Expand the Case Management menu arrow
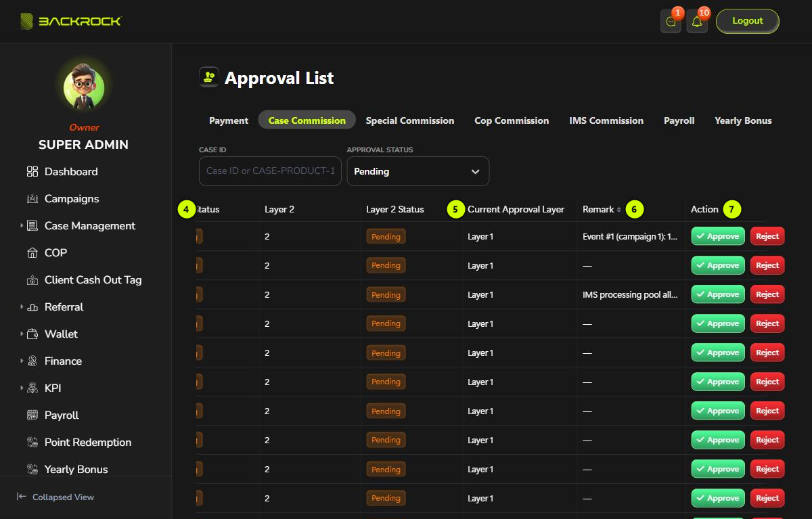 (x=22, y=226)
